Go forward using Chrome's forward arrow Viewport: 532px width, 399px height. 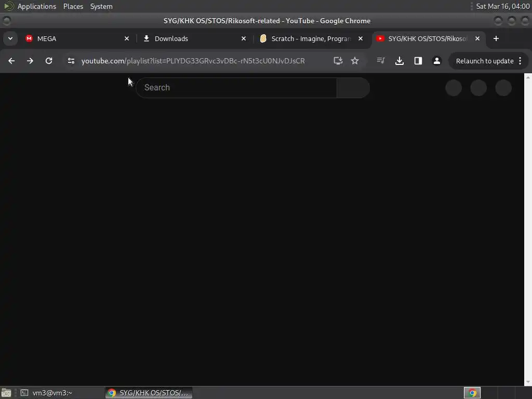(x=30, y=61)
